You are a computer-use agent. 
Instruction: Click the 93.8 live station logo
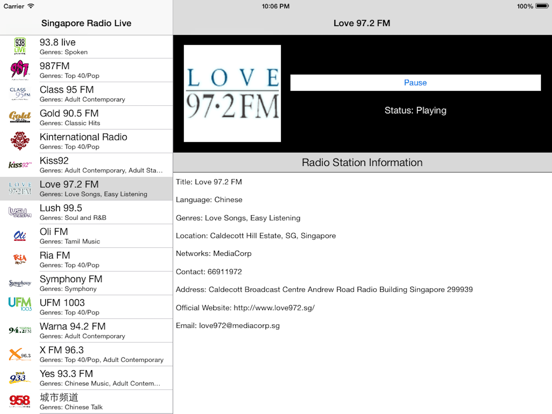pyautogui.click(x=20, y=46)
